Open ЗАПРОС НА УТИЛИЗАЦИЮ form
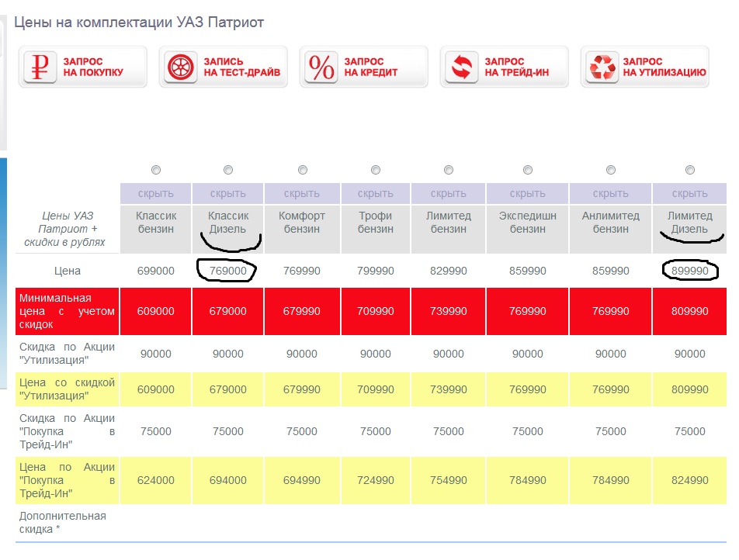Viewport: 739px width, 560px height. coord(645,67)
